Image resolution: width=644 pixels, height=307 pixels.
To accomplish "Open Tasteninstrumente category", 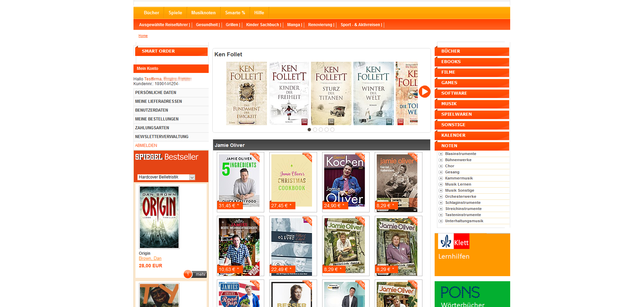I will 463,215.
